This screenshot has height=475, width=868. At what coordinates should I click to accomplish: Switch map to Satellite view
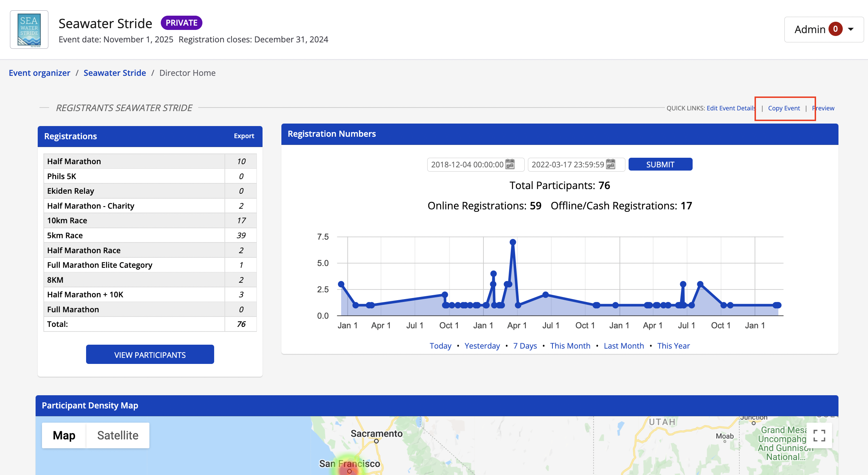[x=118, y=435]
